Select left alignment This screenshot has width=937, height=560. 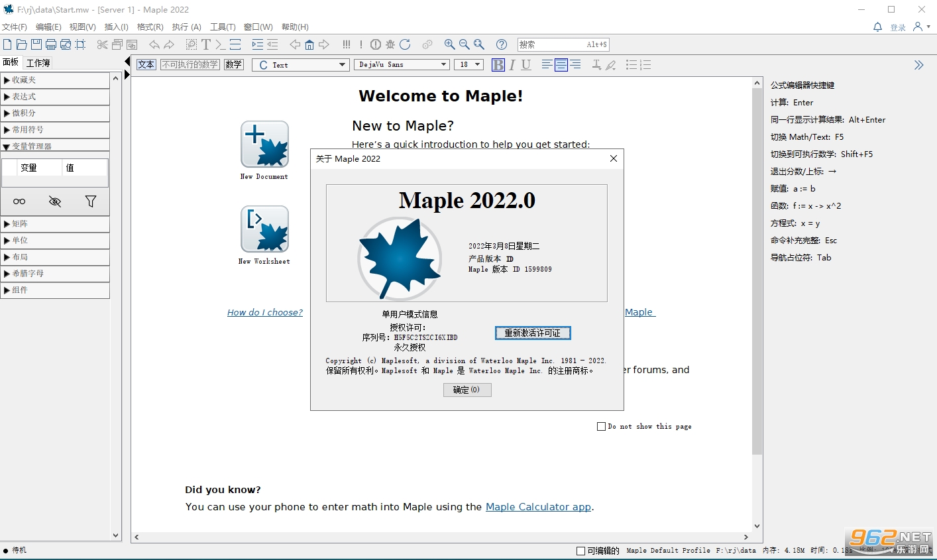click(x=547, y=64)
